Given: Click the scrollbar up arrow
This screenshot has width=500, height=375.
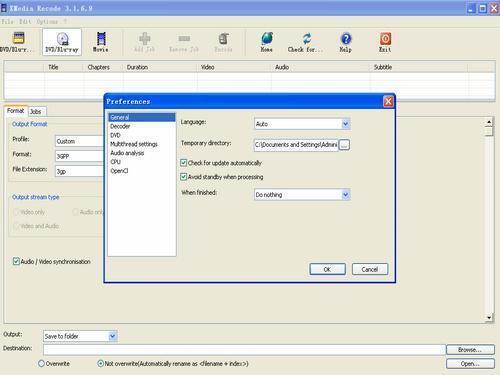Looking at the screenshot, I should [489, 122].
